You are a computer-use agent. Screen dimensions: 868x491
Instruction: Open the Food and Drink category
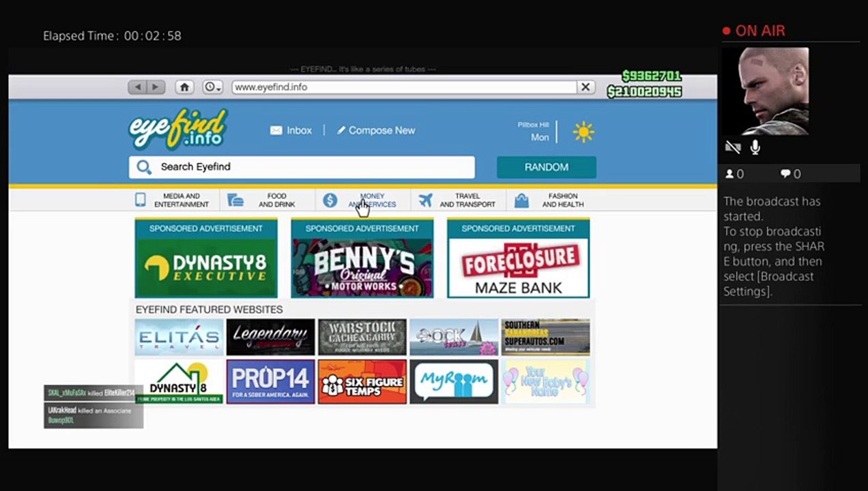pos(276,200)
